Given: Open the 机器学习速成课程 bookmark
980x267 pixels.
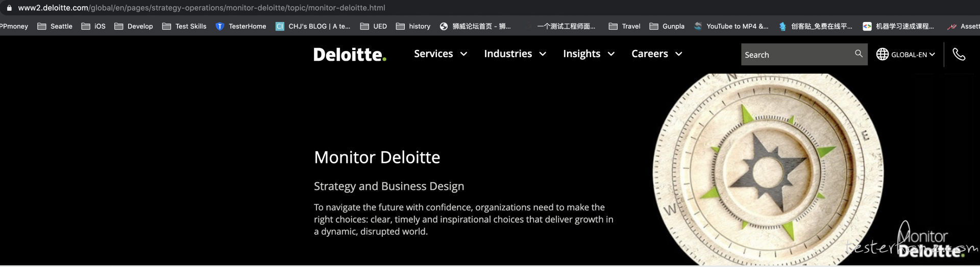Looking at the screenshot, I should pos(898,26).
